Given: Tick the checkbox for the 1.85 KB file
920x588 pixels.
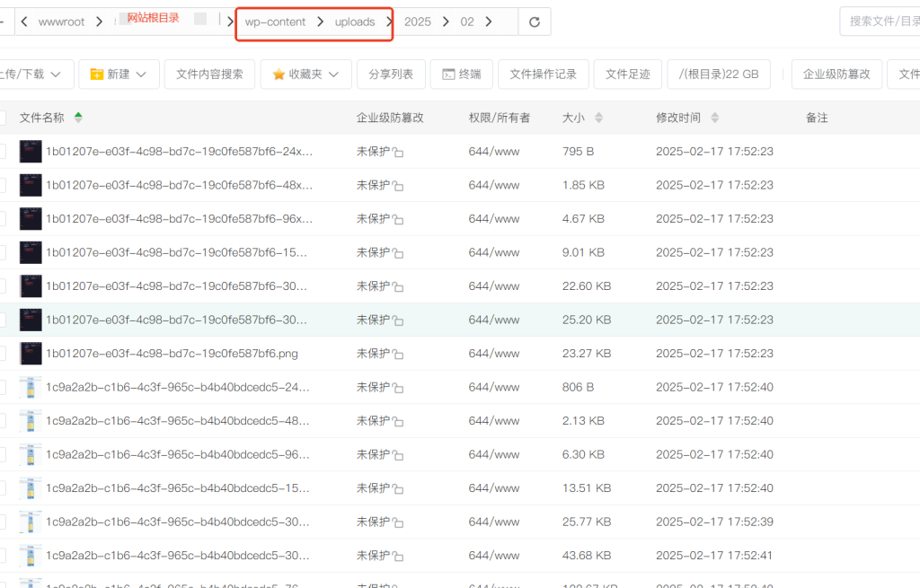Looking at the screenshot, I should pos(2,185).
